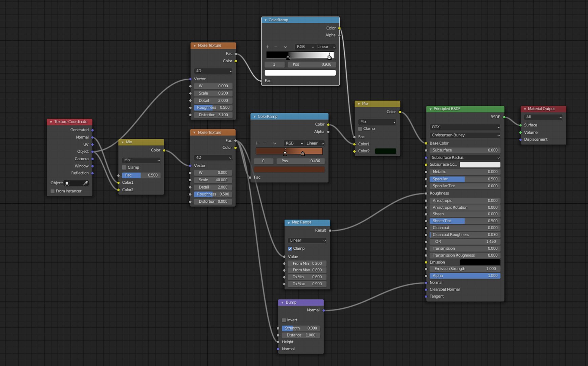Open Christensen-Burley subsurface method dropdown

pos(465,135)
